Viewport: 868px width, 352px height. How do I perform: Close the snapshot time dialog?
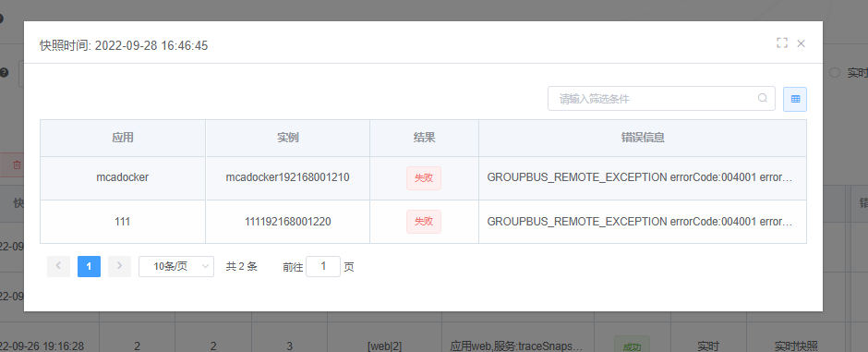coord(801,43)
